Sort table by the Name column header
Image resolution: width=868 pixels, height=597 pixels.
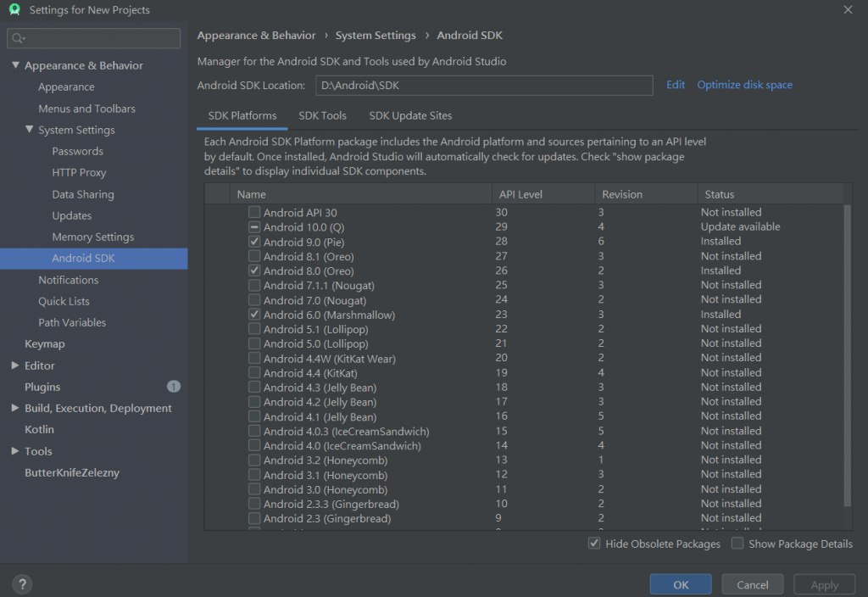(361, 194)
